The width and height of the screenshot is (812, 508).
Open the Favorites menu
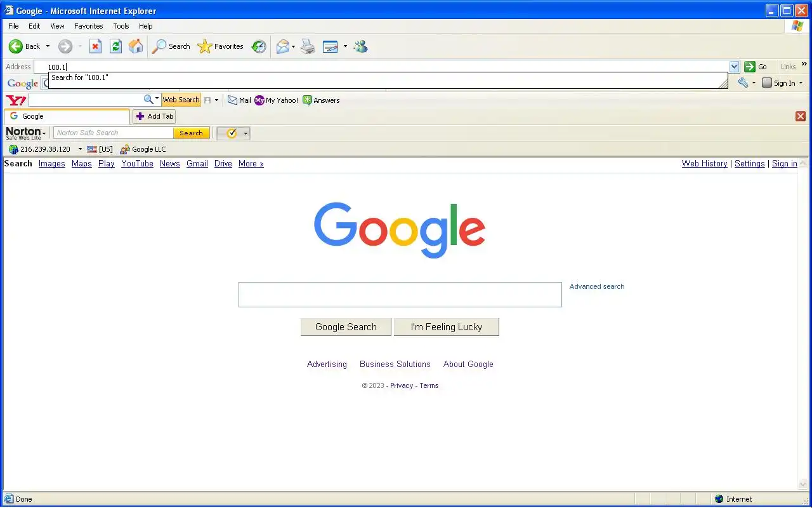[89, 26]
